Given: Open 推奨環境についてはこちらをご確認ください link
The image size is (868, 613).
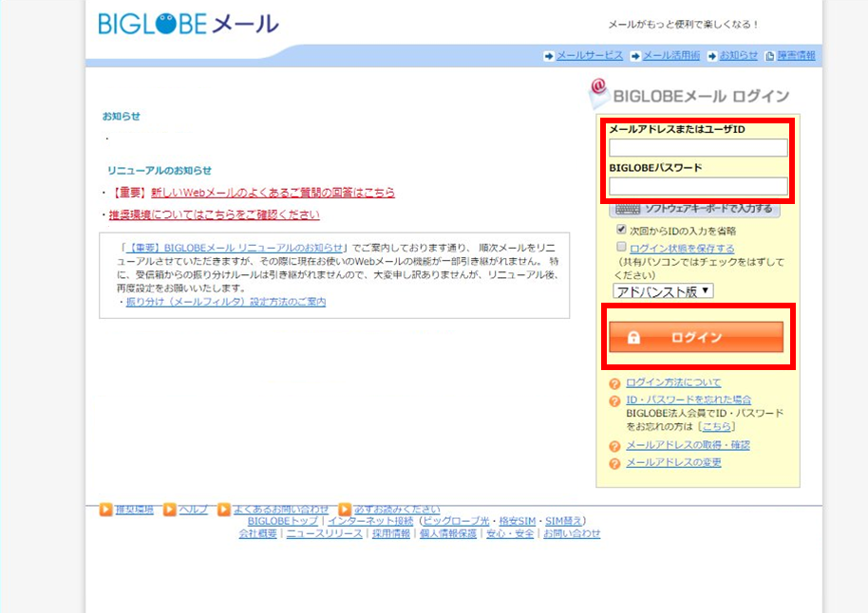Looking at the screenshot, I should [x=215, y=214].
